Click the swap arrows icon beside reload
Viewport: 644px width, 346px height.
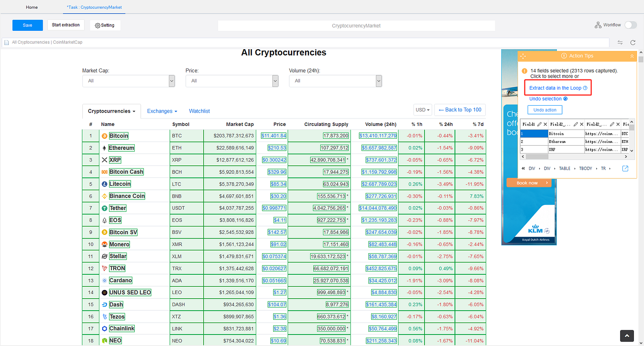coord(620,42)
